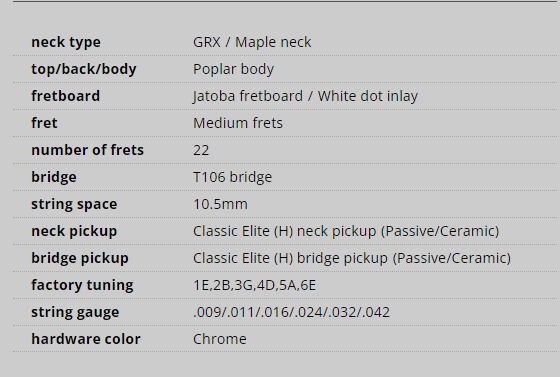This screenshot has height=377, width=560.
Task: Click the 'bridge pickup' row label
Action: coord(80,258)
